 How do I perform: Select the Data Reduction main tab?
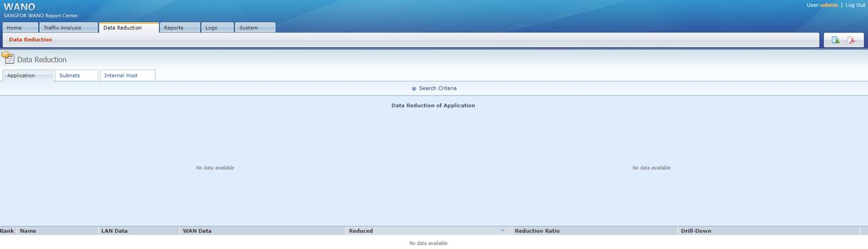[x=129, y=28]
